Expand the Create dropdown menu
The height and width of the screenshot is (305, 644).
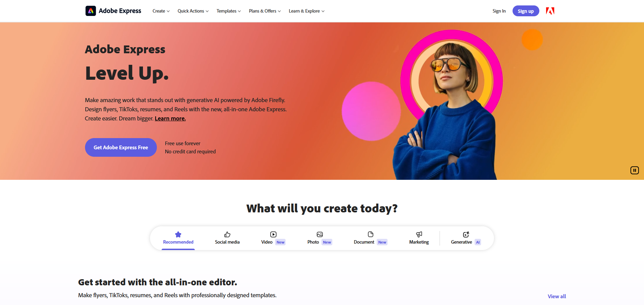(x=161, y=11)
